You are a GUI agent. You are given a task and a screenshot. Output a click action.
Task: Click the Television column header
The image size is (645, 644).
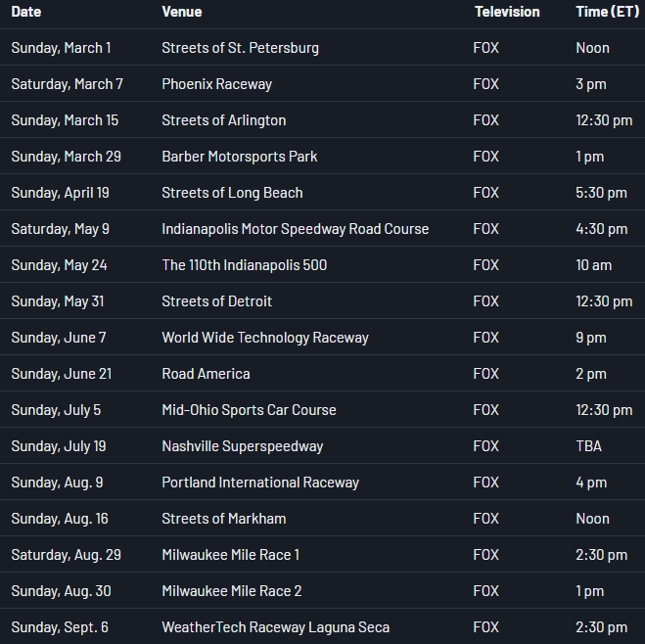pos(507,12)
